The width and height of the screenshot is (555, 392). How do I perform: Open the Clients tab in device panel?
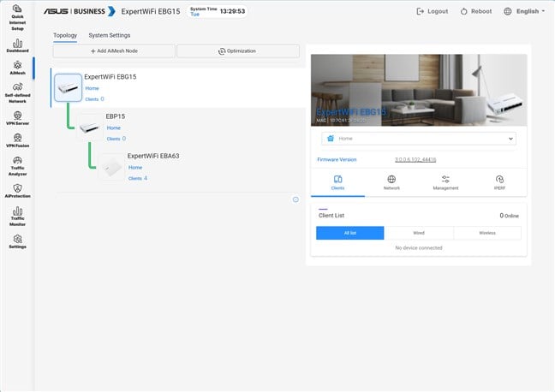(x=337, y=182)
